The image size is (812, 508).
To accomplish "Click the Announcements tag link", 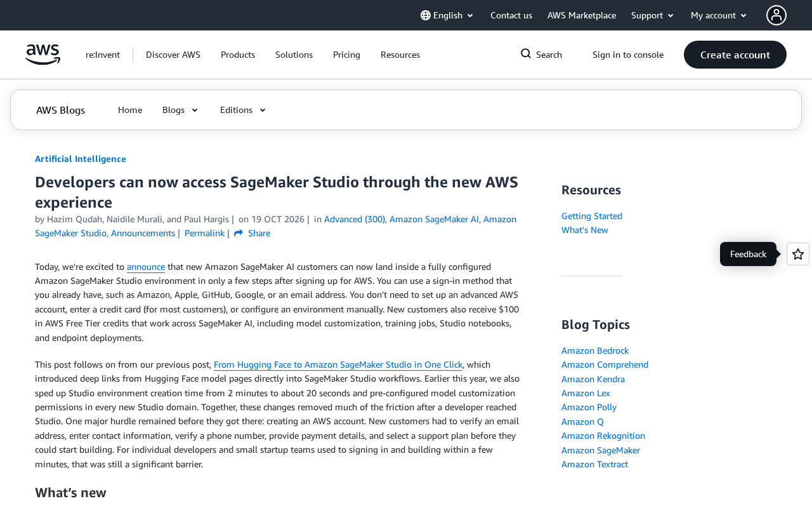I will point(143,233).
